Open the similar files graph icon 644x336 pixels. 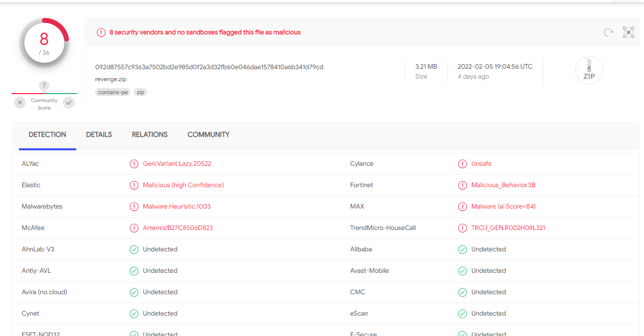point(629,32)
